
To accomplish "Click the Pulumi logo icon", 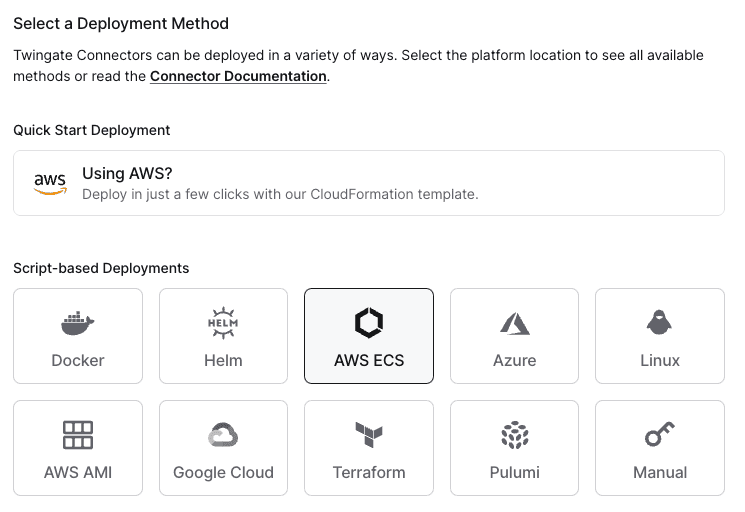I will [514, 435].
